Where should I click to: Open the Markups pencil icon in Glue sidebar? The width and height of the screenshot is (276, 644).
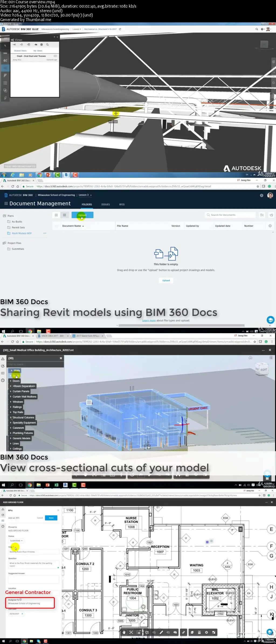click(x=5, y=76)
